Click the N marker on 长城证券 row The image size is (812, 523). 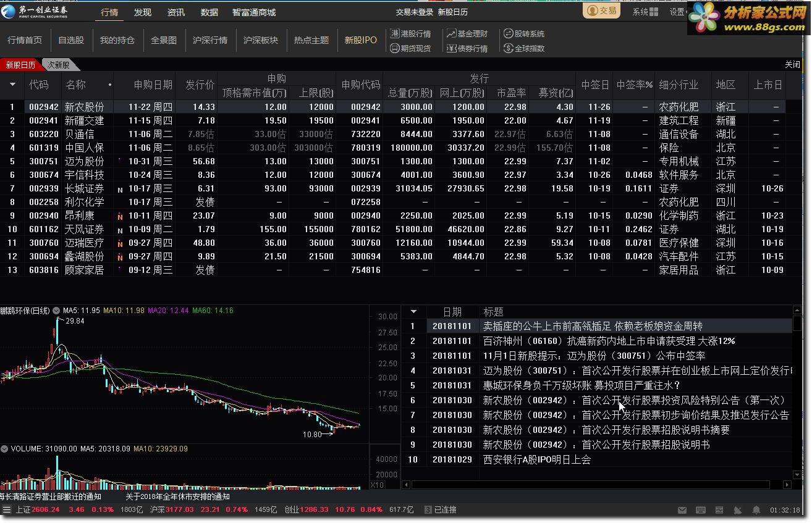pos(120,189)
